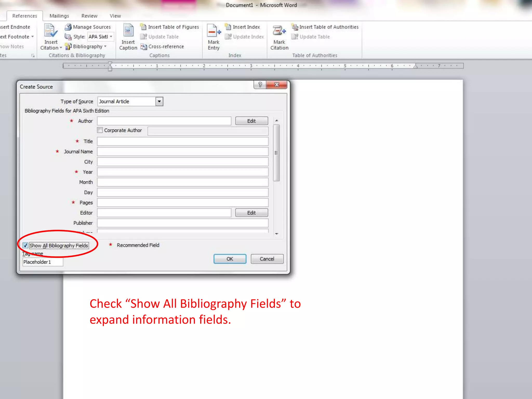Click the fields list scrollbar thumb
Viewport: 532px width, 399px height.
point(277,153)
